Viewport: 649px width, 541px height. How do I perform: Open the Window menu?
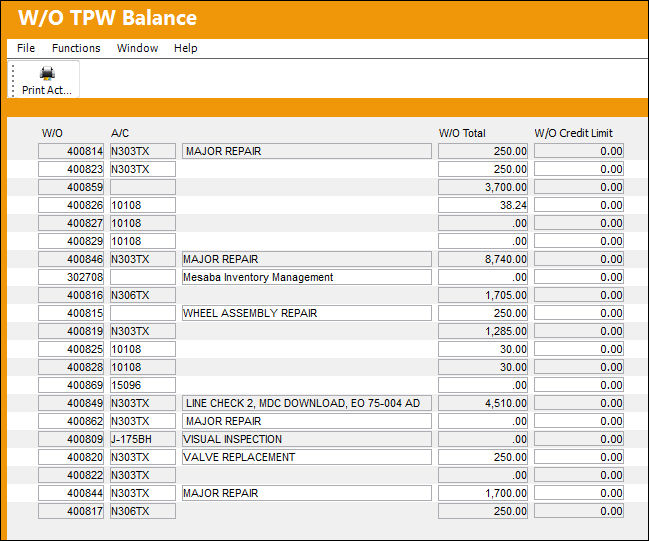(137, 48)
